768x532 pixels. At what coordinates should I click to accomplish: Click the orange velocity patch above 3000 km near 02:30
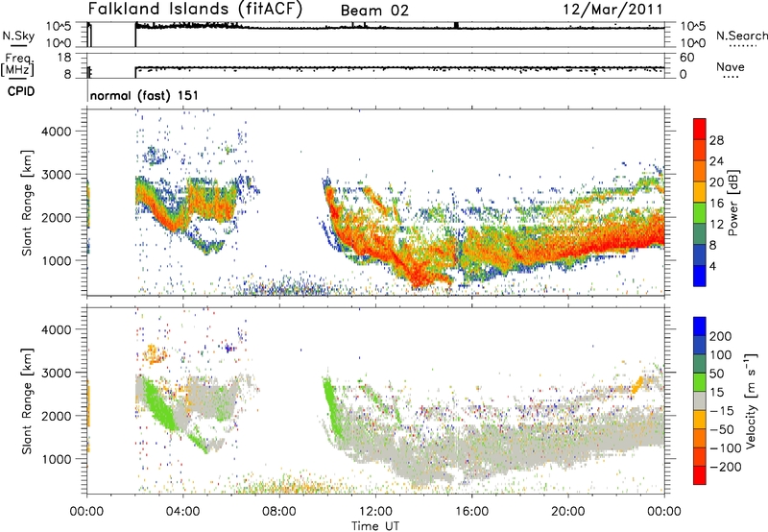(154, 354)
